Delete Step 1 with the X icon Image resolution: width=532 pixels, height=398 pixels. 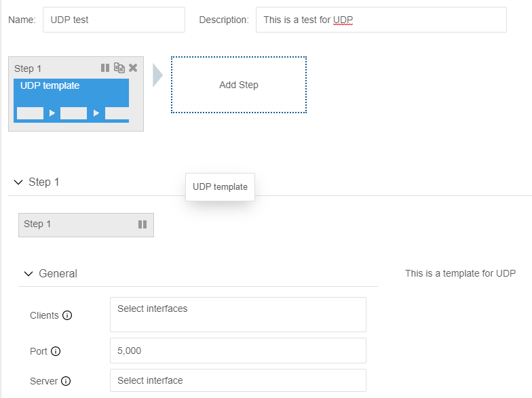point(133,68)
